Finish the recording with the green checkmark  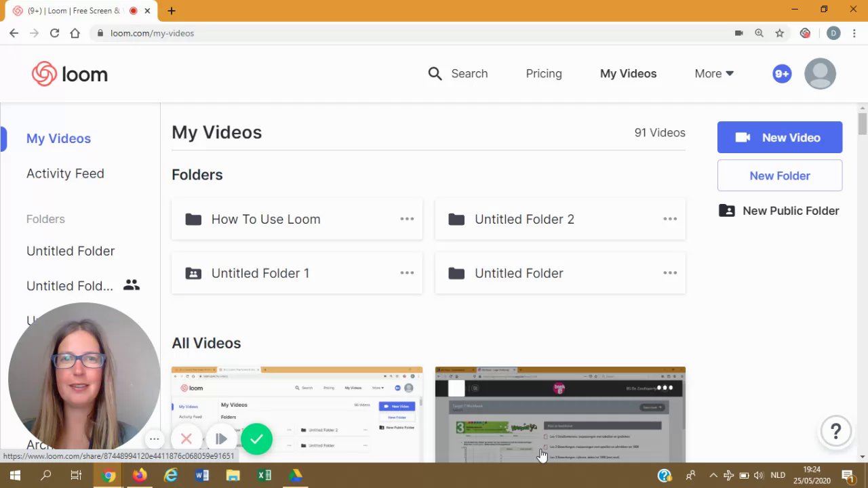tap(256, 439)
